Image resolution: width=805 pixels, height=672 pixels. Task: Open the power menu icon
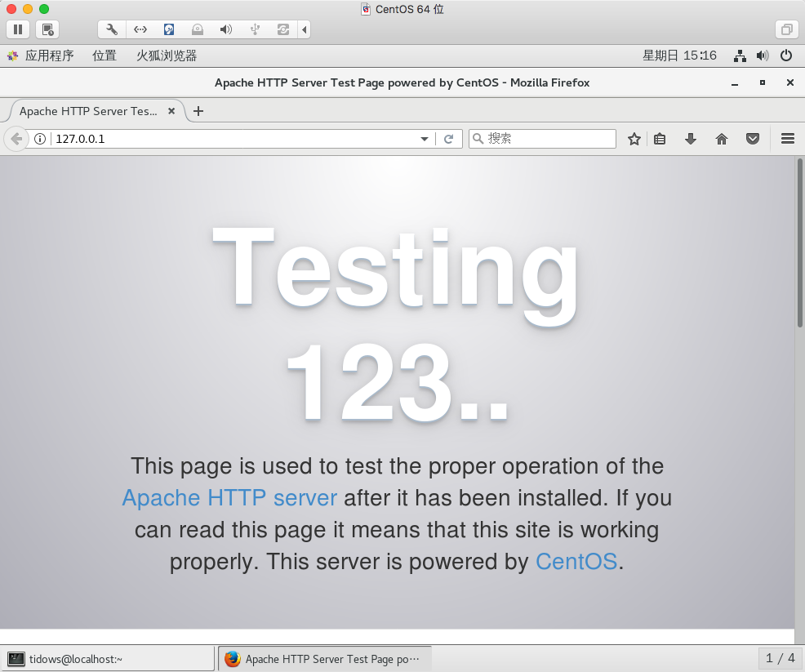[786, 56]
